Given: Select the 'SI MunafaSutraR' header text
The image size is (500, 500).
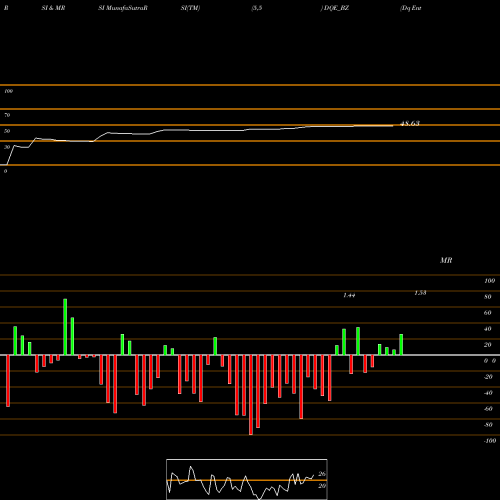Looking at the screenshot, I should coord(123,8).
